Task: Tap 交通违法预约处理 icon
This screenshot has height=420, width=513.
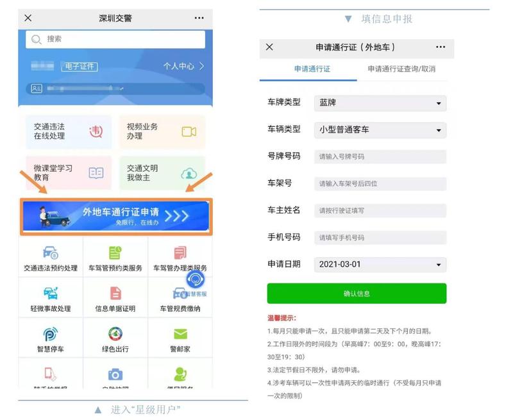Action: click(x=51, y=253)
